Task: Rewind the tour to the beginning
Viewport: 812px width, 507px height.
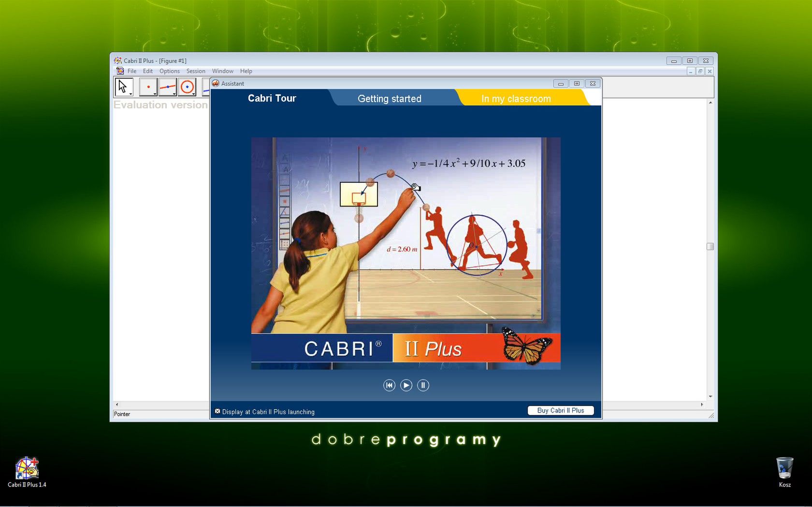Action: 389,385
